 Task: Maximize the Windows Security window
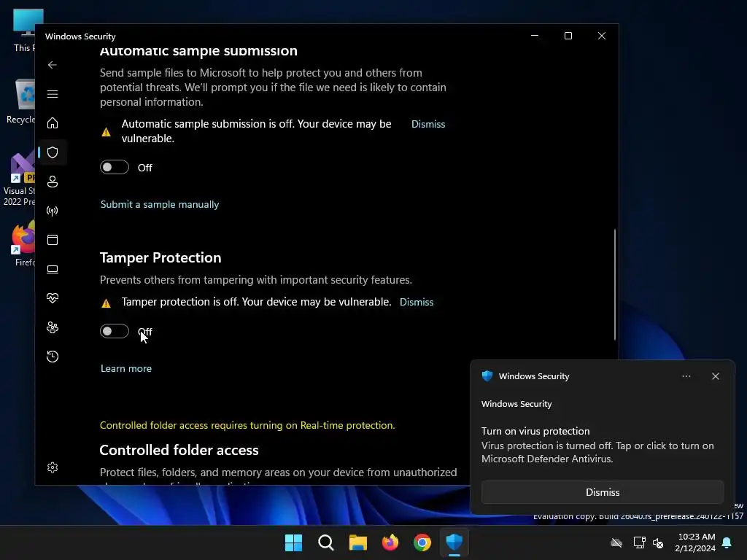pyautogui.click(x=568, y=36)
